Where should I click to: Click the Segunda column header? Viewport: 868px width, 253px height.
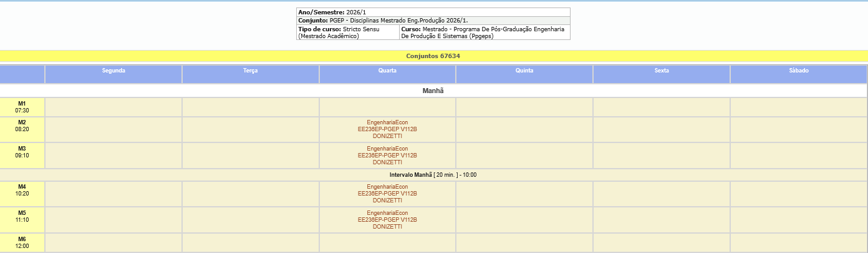(113, 71)
